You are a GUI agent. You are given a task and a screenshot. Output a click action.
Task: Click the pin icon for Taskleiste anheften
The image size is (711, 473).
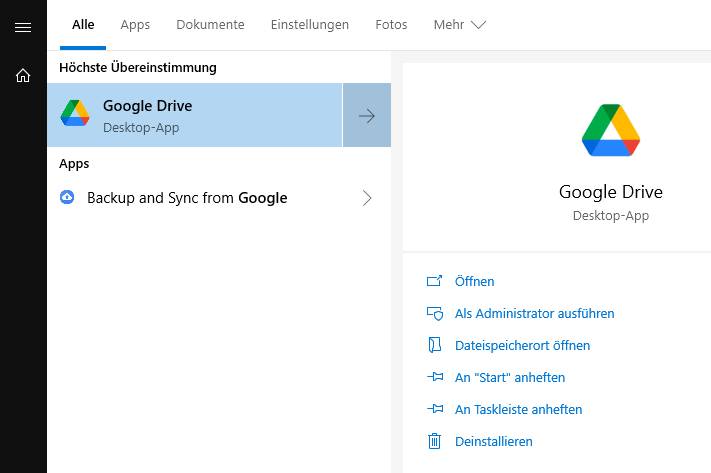coord(435,409)
